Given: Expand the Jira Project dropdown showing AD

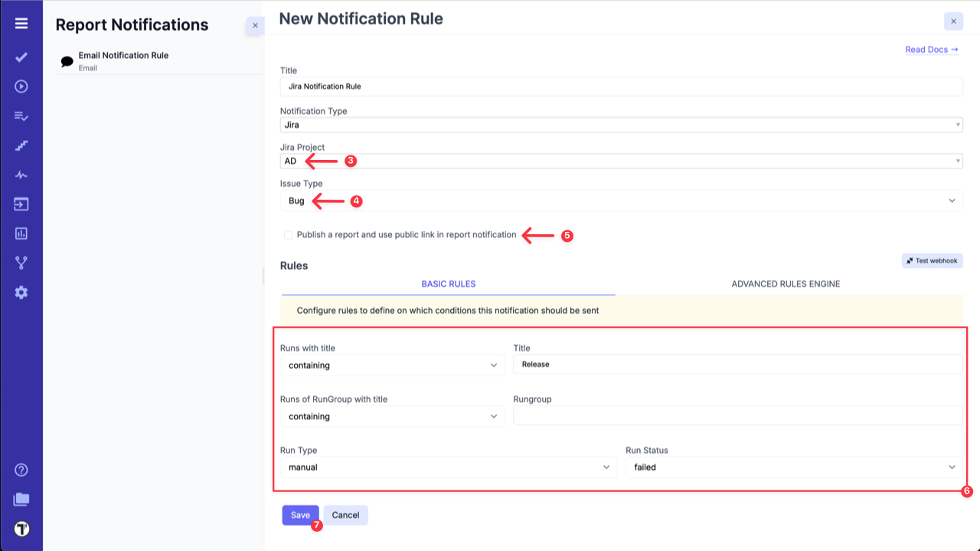Looking at the screenshot, I should [x=622, y=161].
